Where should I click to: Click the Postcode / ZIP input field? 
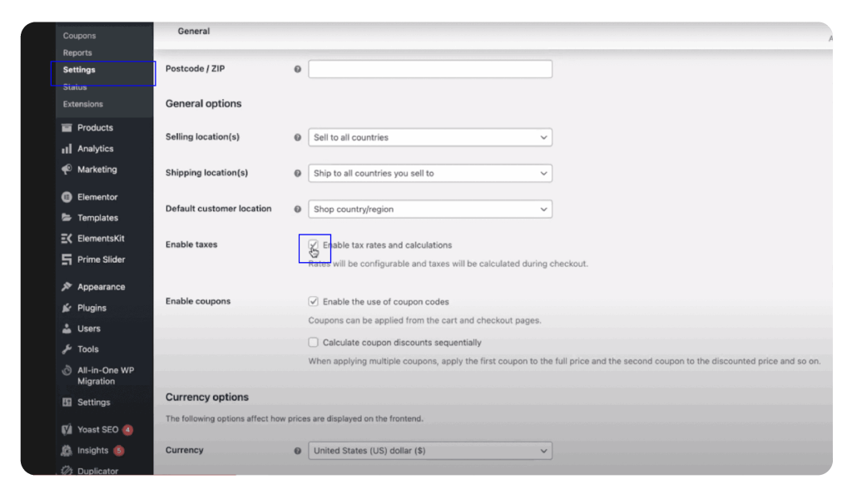point(430,69)
